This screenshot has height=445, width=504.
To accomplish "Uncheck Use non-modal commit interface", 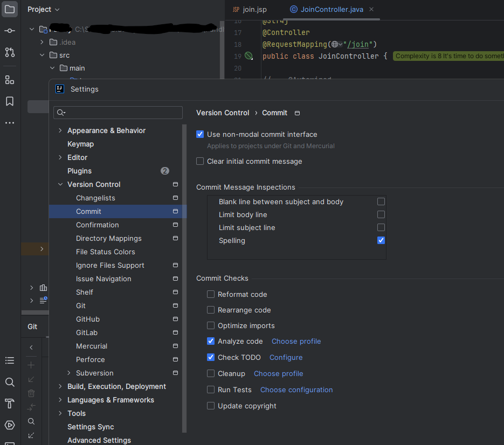I will (200, 134).
